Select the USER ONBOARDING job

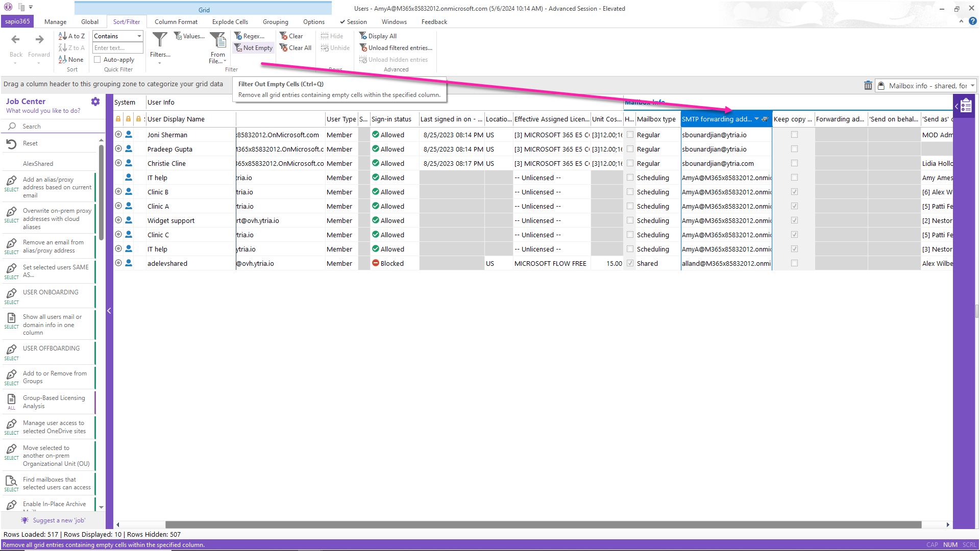tap(49, 296)
